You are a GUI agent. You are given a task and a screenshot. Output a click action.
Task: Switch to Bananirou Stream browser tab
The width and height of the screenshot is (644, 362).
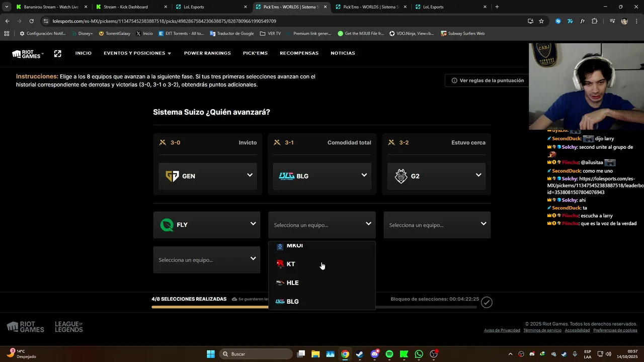[x=51, y=7]
